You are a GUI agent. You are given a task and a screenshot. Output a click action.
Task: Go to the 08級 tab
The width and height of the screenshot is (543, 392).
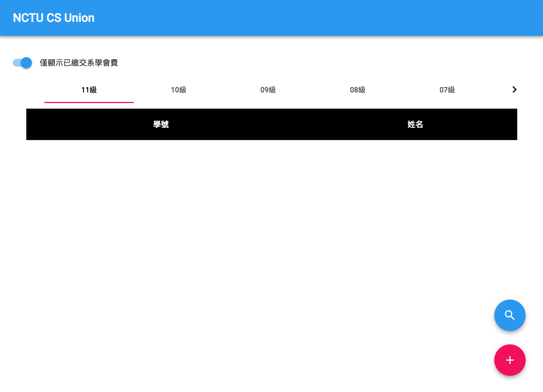point(358,90)
